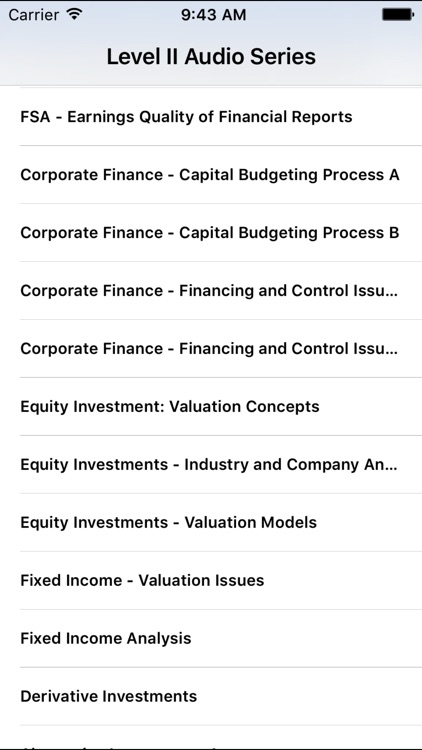Open the first Financing and Control Issues row

[211, 290]
